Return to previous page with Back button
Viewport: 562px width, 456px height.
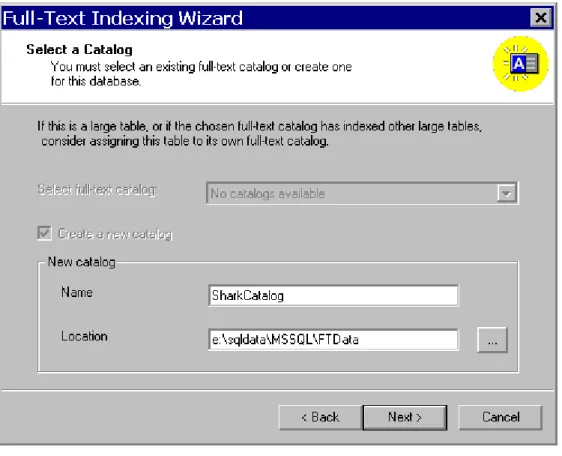point(320,417)
